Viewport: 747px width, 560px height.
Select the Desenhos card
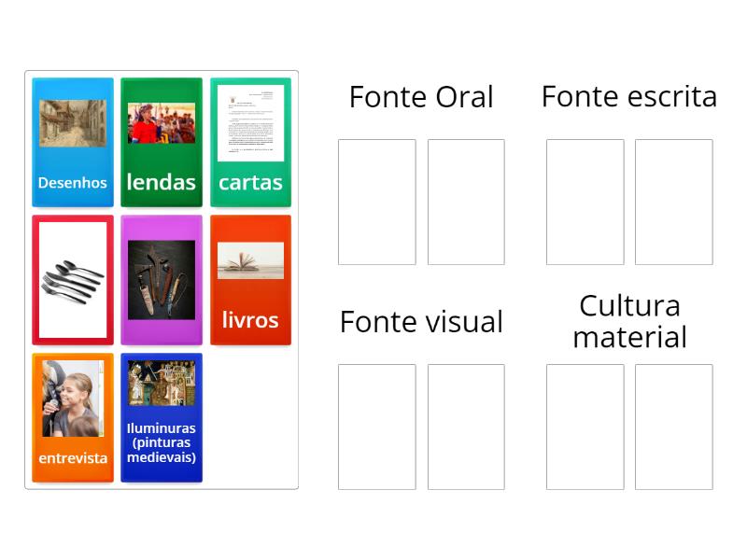point(73,142)
